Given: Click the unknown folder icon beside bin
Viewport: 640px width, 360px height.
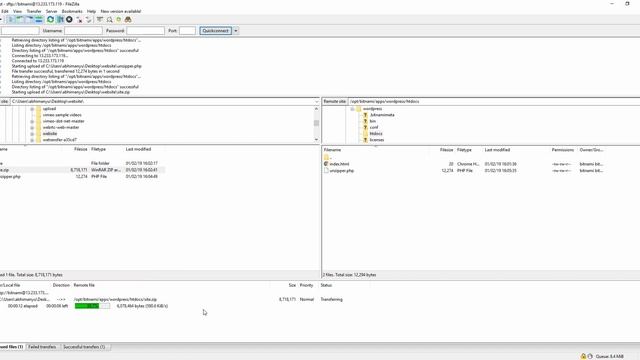Looking at the screenshot, I should [x=365, y=121].
